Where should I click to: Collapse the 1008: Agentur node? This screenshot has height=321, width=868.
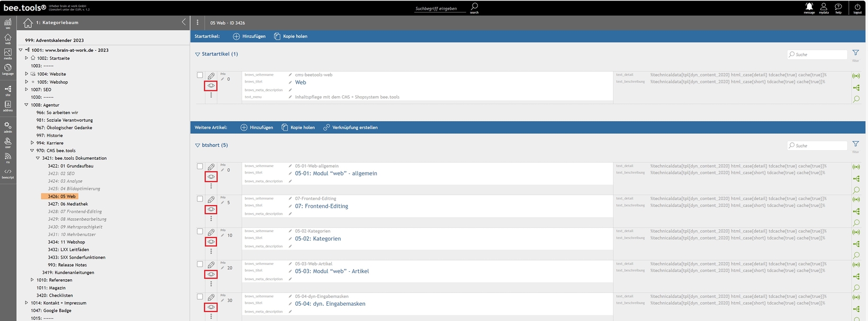tap(26, 105)
